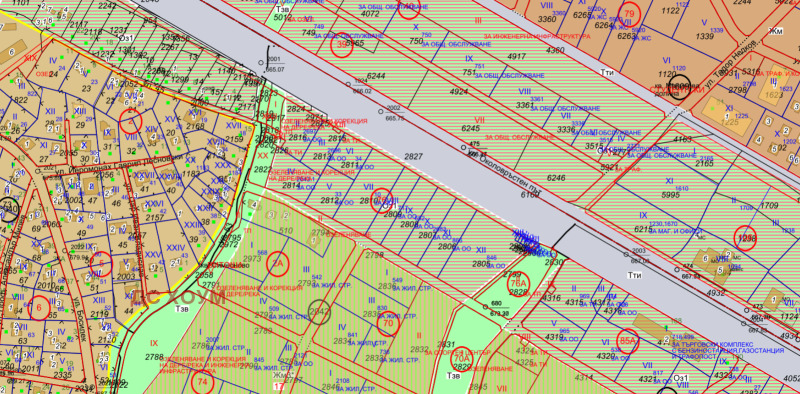Select the red circled block 5 marker
Viewport: 800px width, 394px height.
[x=101, y=264]
